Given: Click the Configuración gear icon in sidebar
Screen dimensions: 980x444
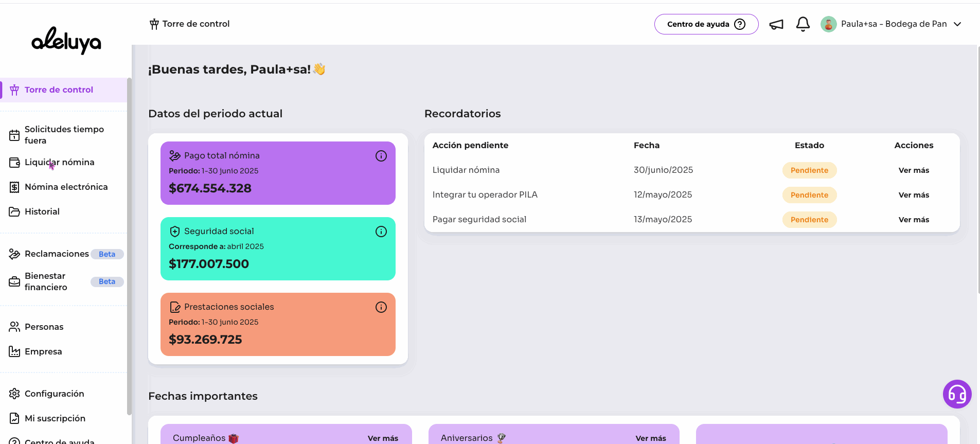Looking at the screenshot, I should point(14,394).
